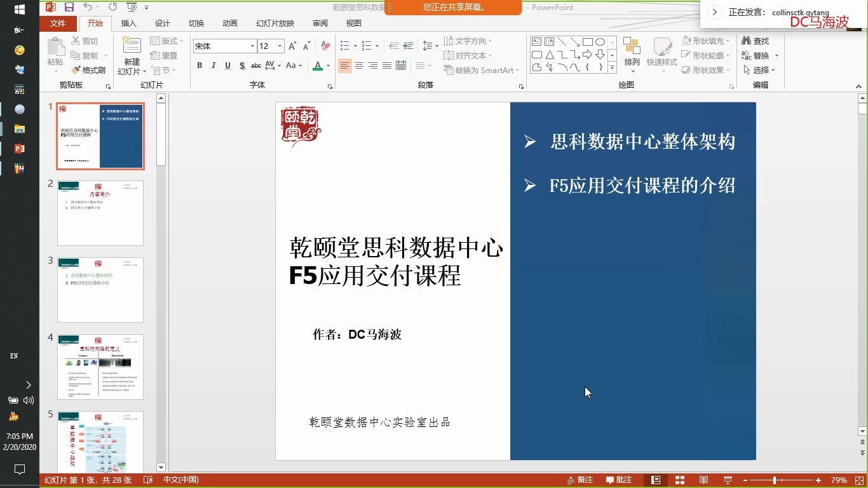868x488 pixels.
Task: Open the File (文件) tab
Action: click(x=58, y=24)
